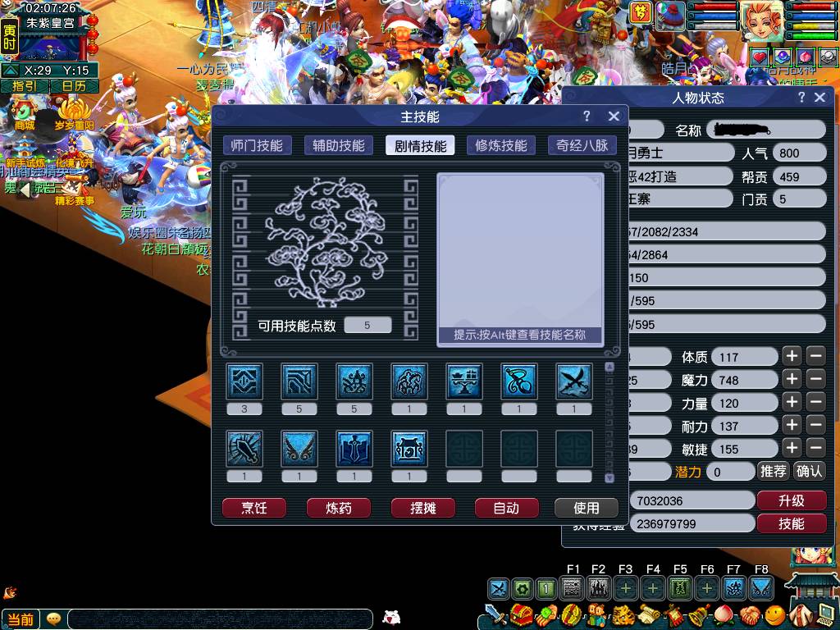Open the 岁岁重阳 chrysanthemum event icon
This screenshot has width=840, height=630.
(x=74, y=115)
